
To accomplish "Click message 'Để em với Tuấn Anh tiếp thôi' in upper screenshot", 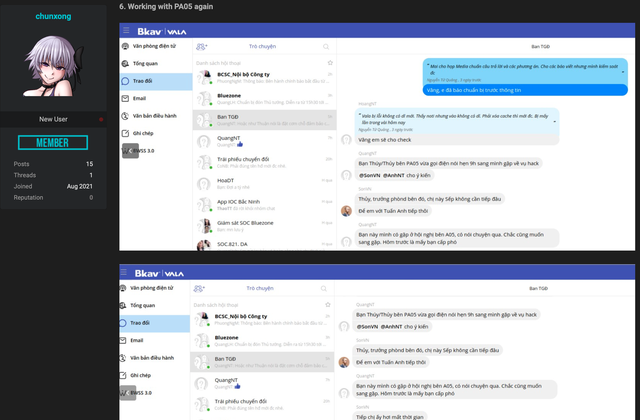I will pos(393,211).
